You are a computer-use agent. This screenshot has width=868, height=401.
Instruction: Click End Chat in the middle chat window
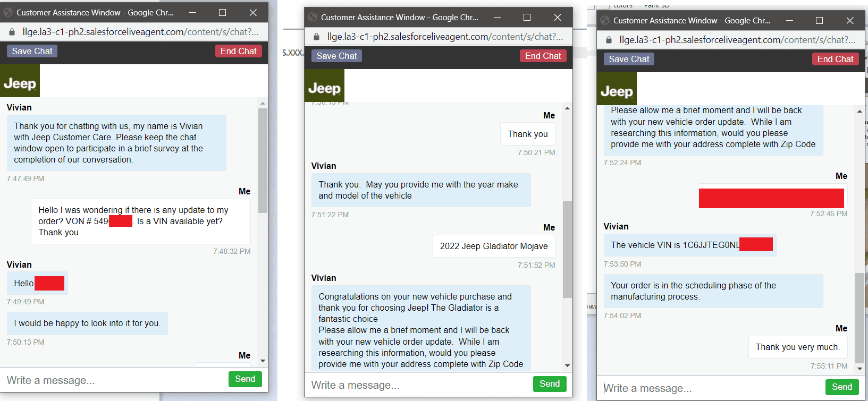[x=543, y=56]
